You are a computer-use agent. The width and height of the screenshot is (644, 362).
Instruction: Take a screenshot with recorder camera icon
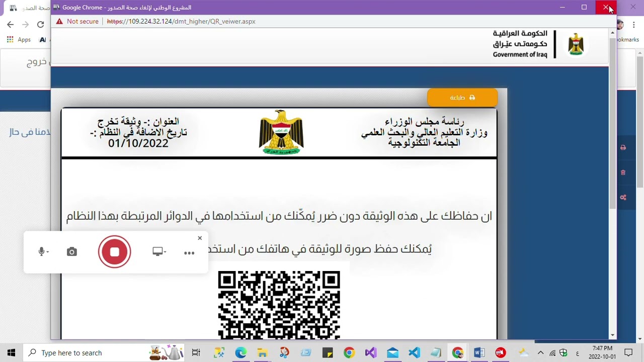click(x=72, y=252)
